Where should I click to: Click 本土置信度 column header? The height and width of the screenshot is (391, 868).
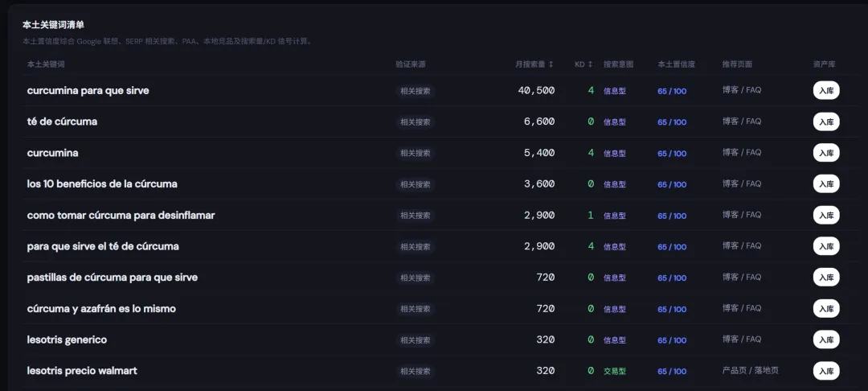point(677,64)
